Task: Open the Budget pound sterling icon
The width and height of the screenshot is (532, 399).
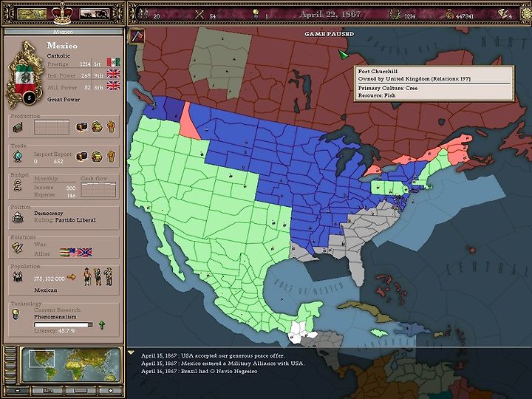Action: pyautogui.click(x=18, y=185)
